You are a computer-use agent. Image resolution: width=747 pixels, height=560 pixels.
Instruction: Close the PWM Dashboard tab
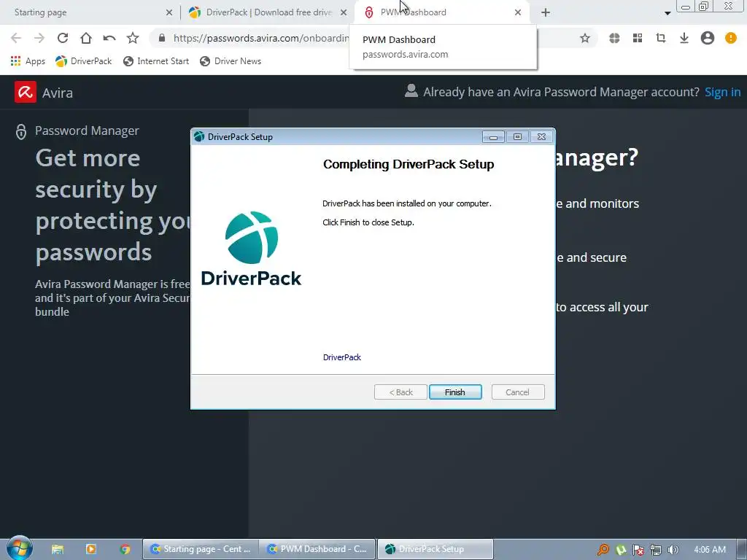(x=518, y=12)
